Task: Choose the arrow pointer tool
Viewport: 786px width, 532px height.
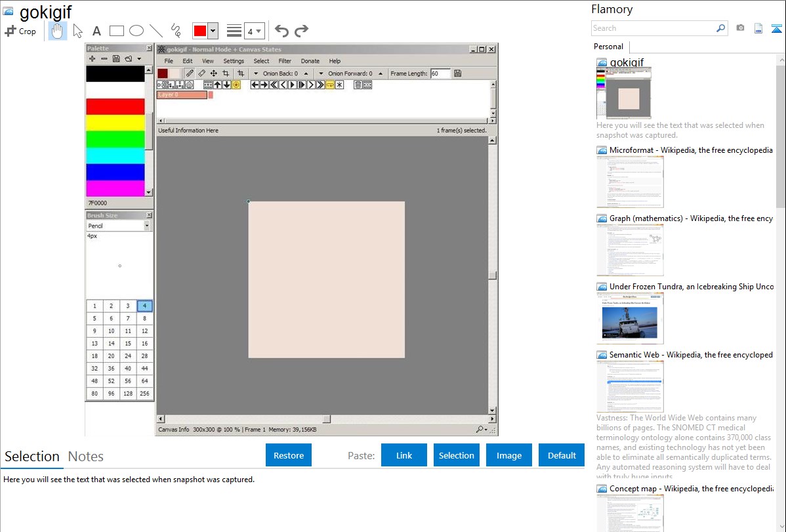Action: (x=78, y=31)
